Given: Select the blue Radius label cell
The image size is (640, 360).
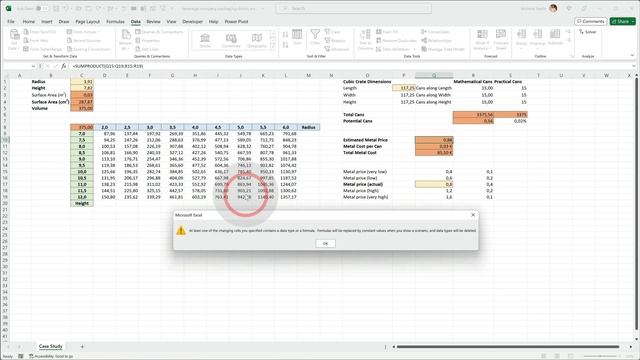Looking at the screenshot, I should [309, 127].
